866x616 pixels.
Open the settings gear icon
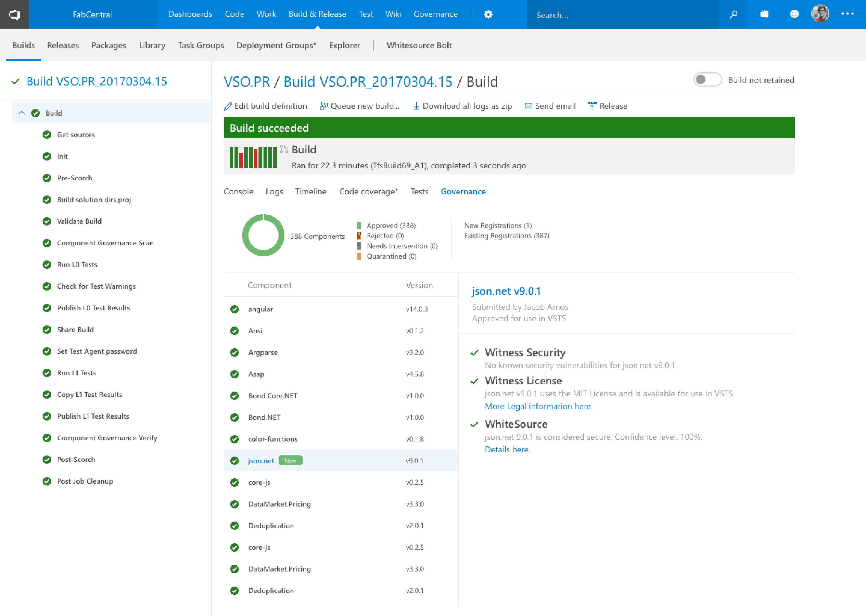click(x=488, y=14)
